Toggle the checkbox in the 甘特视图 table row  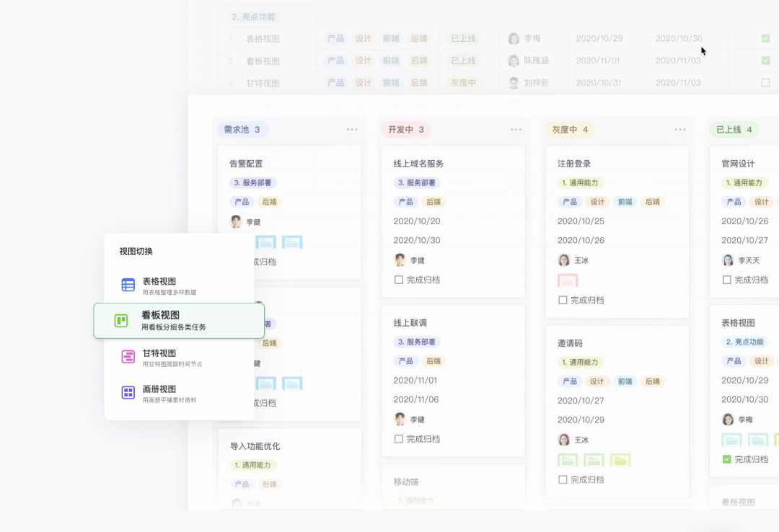(765, 82)
